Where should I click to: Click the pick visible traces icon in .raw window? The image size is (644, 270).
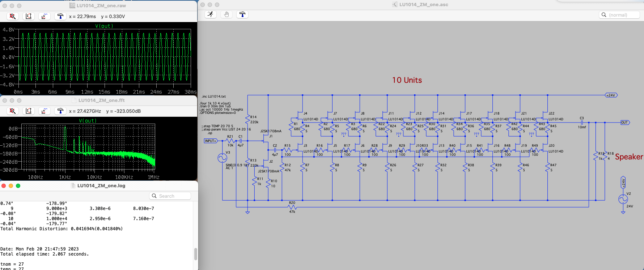point(44,16)
